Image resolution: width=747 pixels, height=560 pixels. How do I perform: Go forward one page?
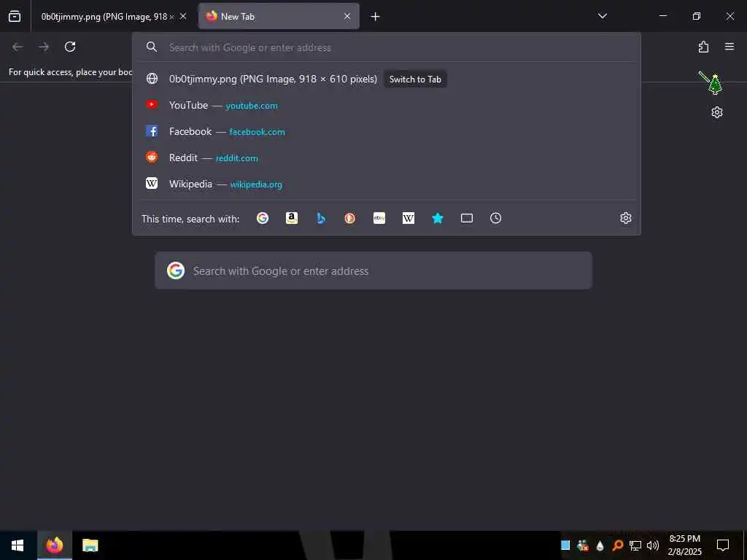click(44, 47)
